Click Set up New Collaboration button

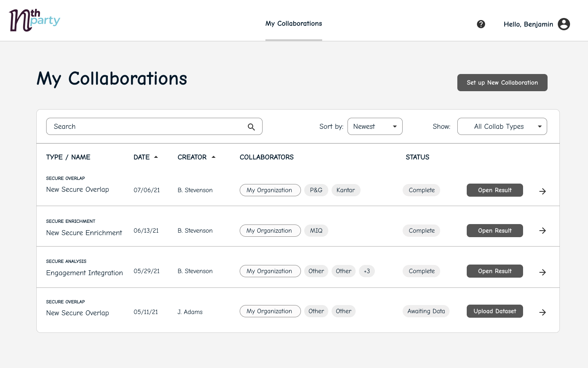point(502,83)
